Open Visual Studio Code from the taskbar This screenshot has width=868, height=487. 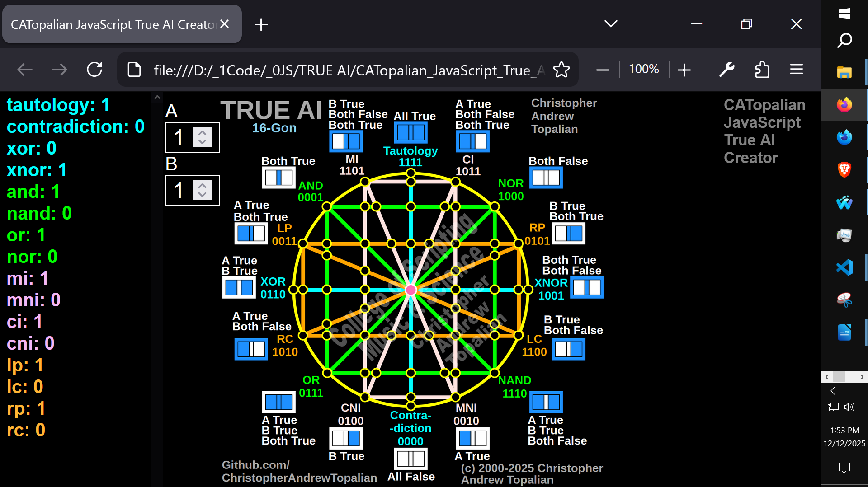pos(844,267)
